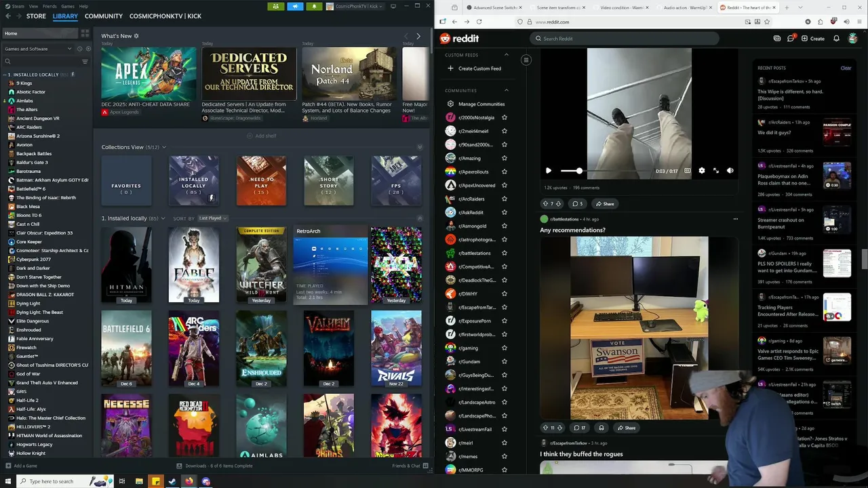Favorite r/gaming community star

point(504,348)
